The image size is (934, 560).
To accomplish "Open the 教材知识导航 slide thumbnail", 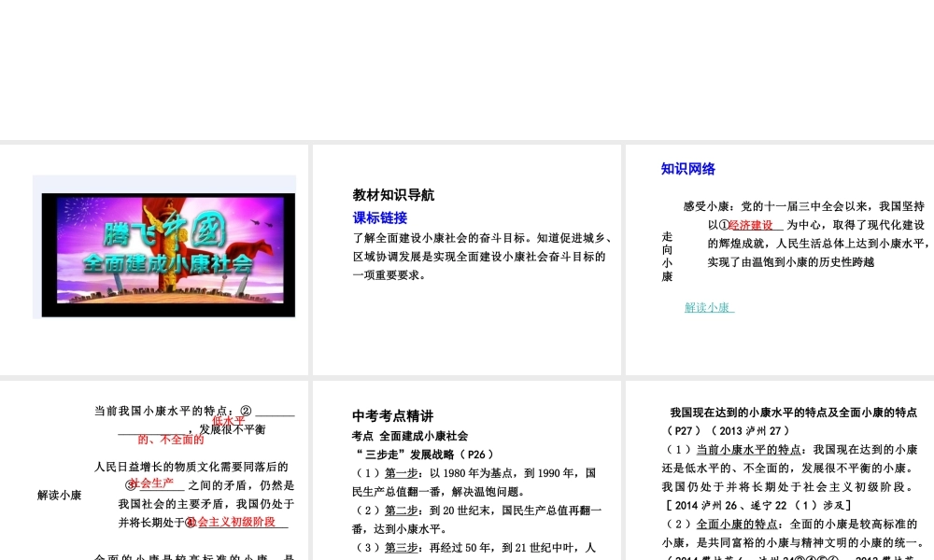I will pyautogui.click(x=466, y=259).
